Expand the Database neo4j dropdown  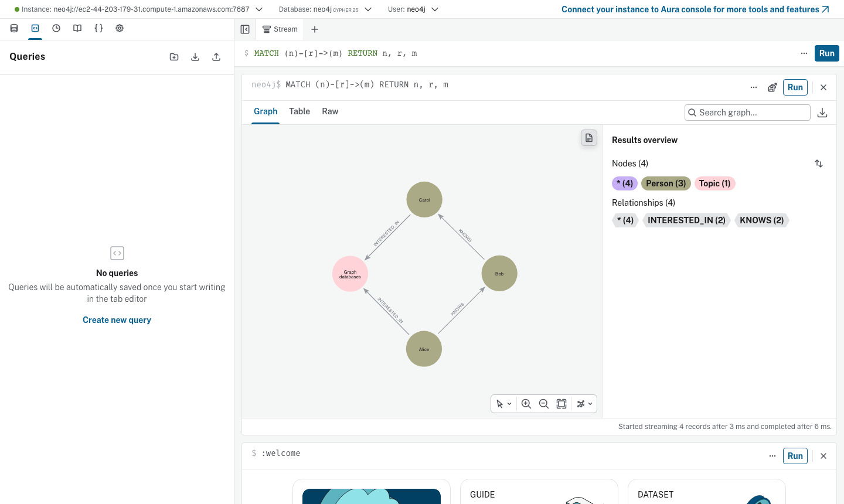[368, 9]
